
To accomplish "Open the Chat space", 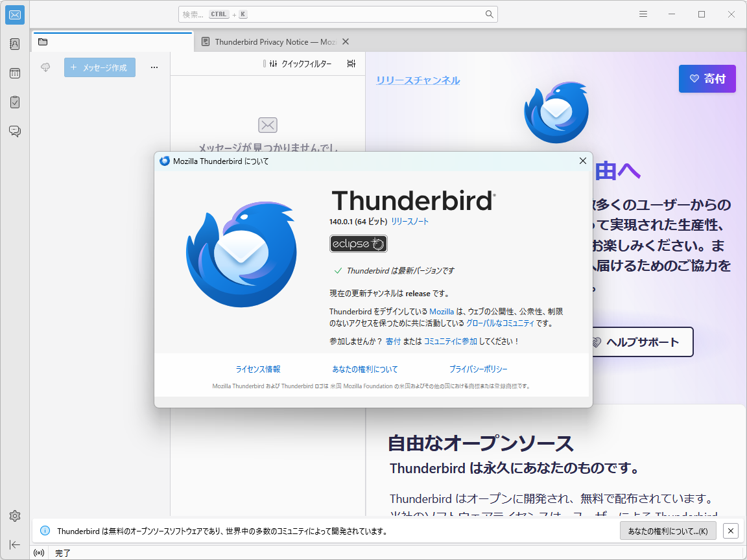I will pos(14,131).
